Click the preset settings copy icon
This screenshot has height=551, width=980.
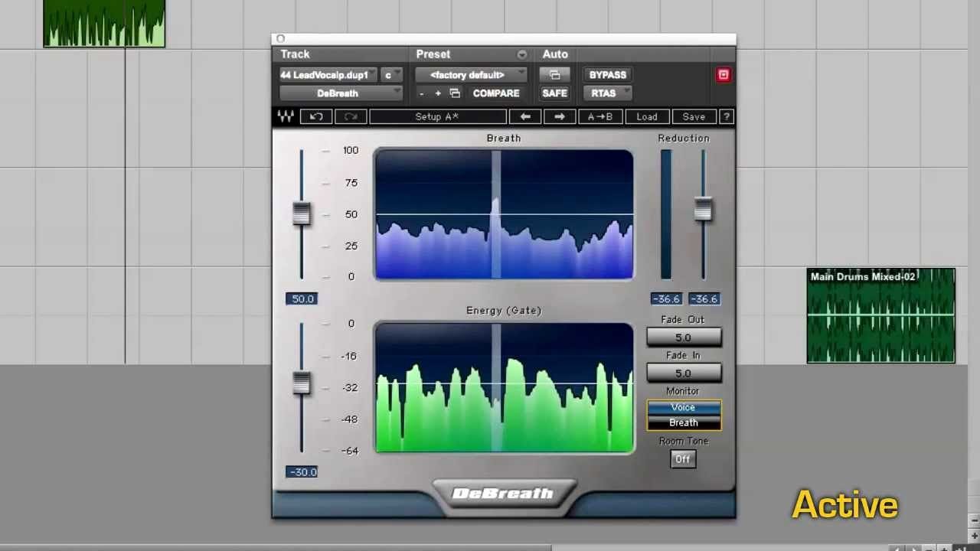point(455,93)
